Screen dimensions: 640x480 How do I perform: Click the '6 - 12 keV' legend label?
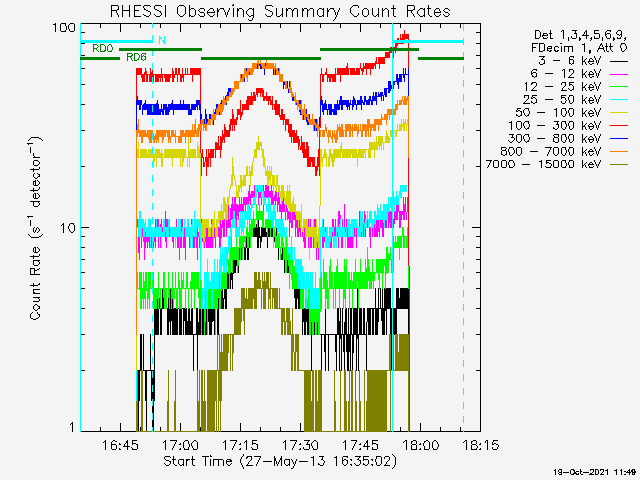coord(566,74)
